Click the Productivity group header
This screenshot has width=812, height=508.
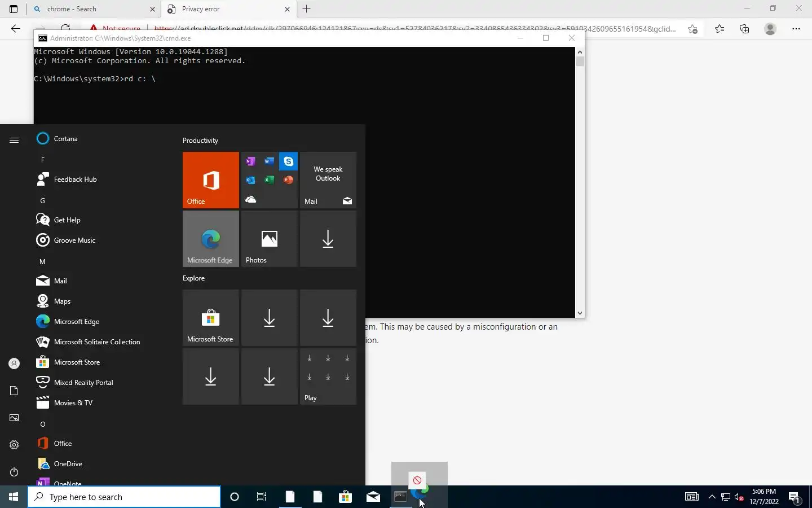point(200,141)
